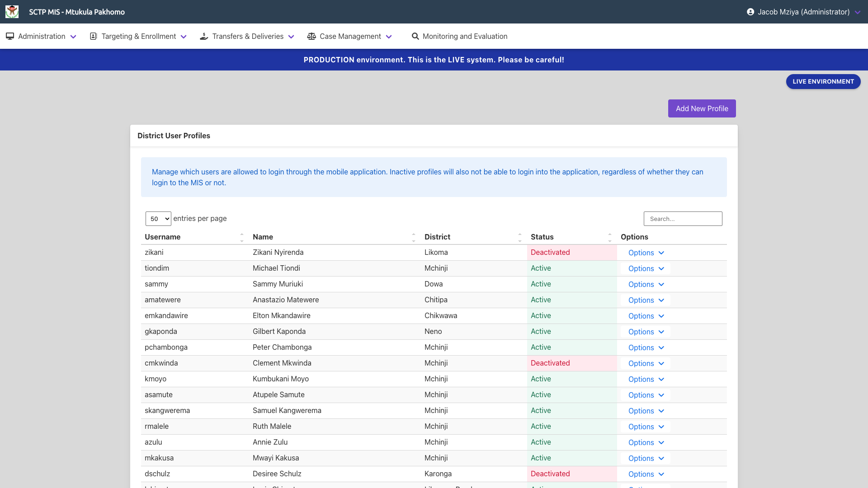The height and width of the screenshot is (488, 868).
Task: Click the Deactivated status cell for dschulz
Action: tap(550, 474)
